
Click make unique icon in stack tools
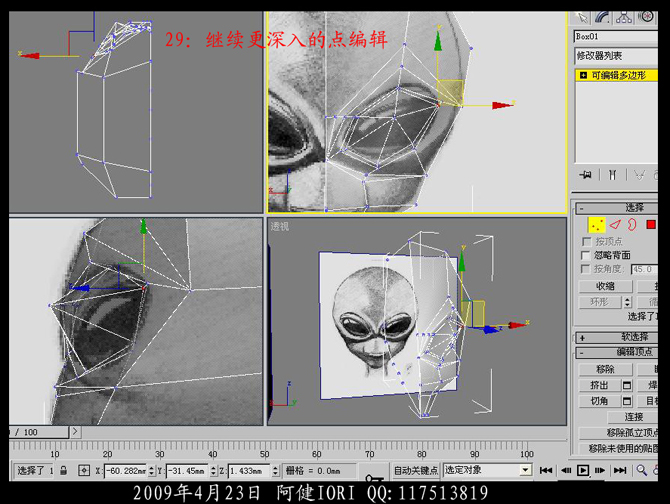[639, 175]
